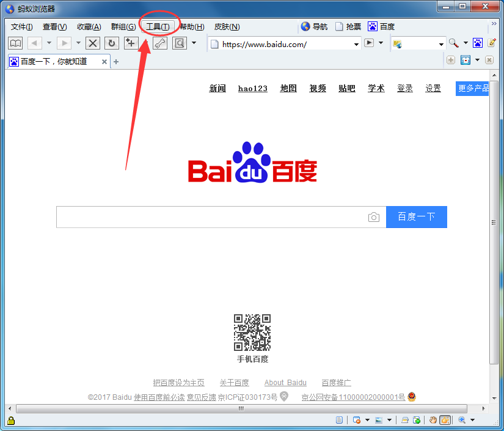Viewport: 504px width, 431px height.
Task: Click the Stop loading icon
Action: (x=93, y=43)
